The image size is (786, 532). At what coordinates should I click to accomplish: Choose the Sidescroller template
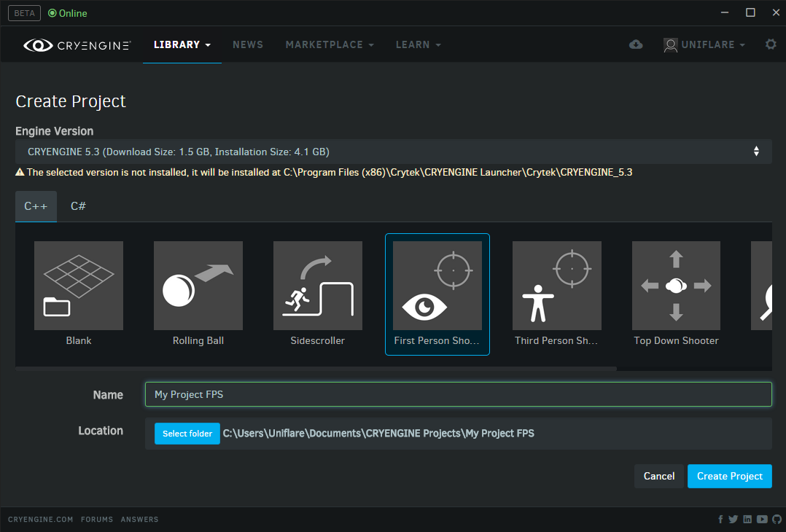[x=318, y=294]
